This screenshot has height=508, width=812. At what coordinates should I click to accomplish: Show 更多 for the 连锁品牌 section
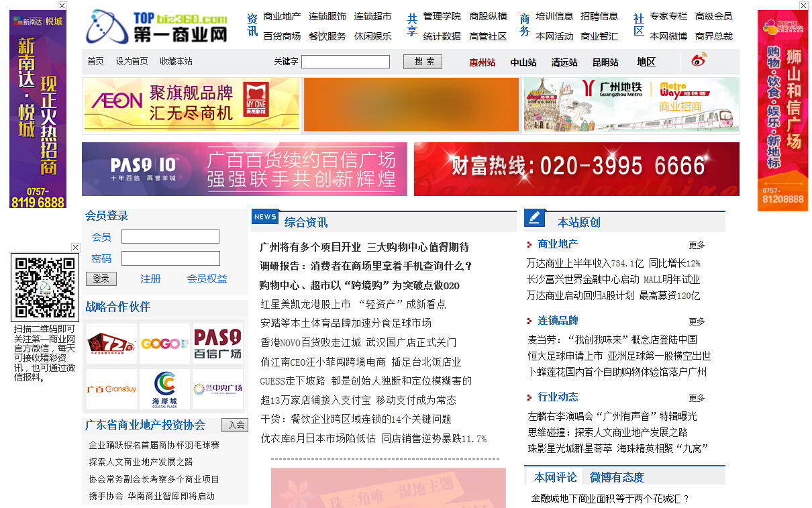point(697,322)
